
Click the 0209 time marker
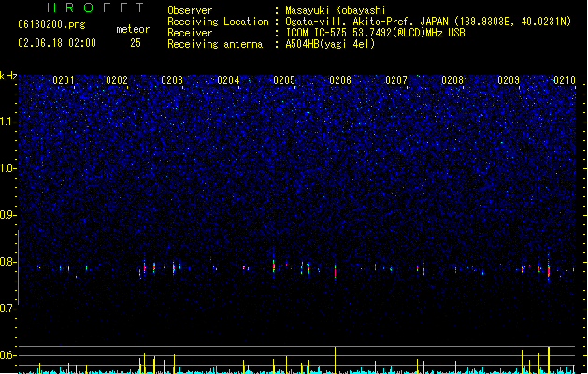point(509,80)
